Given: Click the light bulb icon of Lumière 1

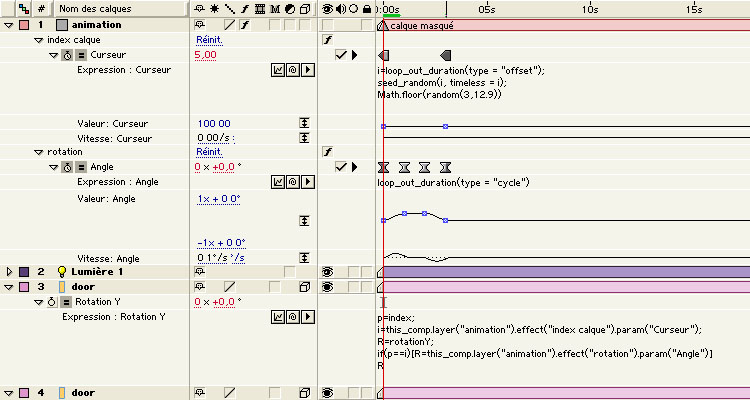Looking at the screenshot, I should [61, 272].
